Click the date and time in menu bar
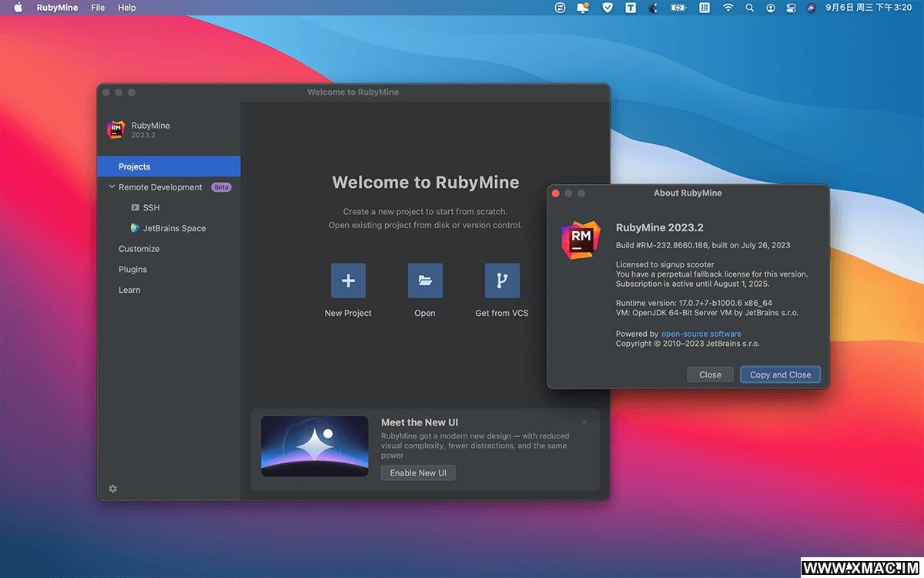Image resolution: width=924 pixels, height=578 pixels. (x=869, y=8)
